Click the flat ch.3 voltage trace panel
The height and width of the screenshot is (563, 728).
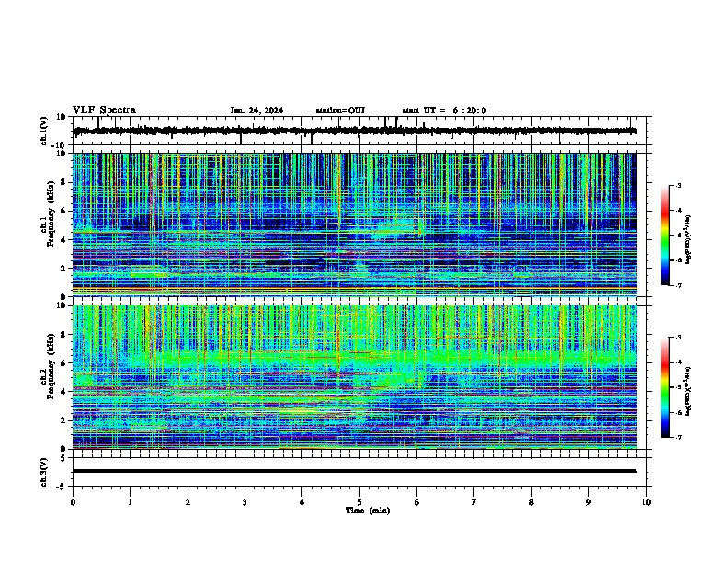click(x=359, y=472)
